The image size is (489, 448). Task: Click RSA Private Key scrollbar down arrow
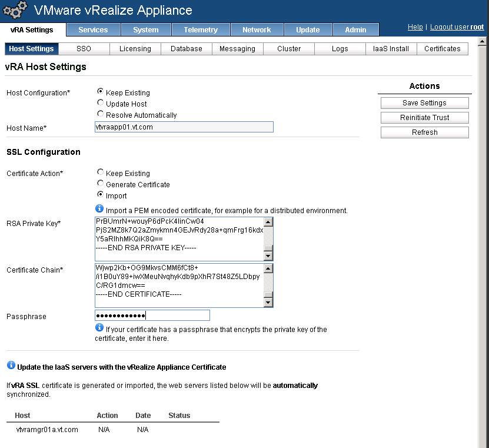pos(268,256)
